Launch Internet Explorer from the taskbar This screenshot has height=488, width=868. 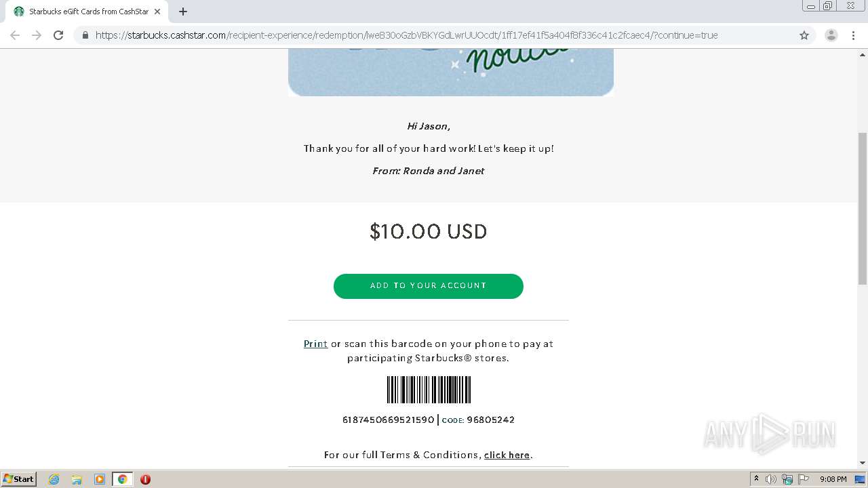(54, 479)
